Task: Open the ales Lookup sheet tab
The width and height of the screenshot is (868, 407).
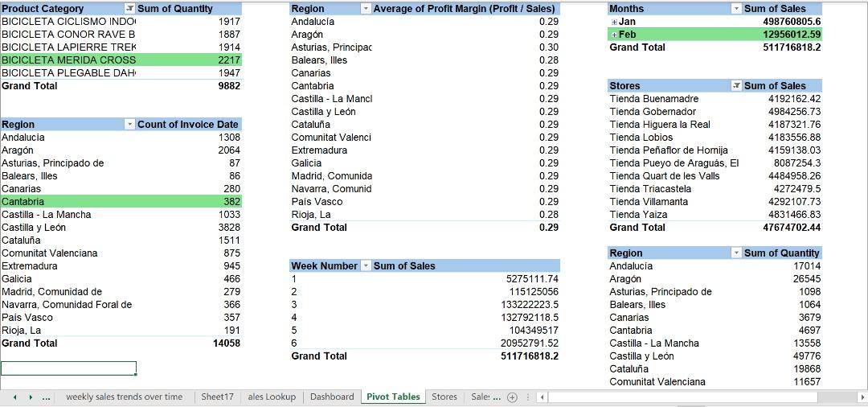Action: click(272, 397)
